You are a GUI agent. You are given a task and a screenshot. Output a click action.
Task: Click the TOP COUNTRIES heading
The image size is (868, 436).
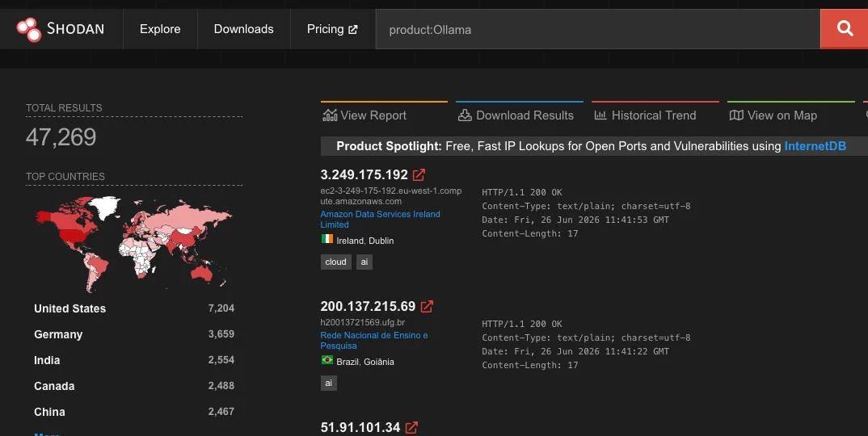65,177
